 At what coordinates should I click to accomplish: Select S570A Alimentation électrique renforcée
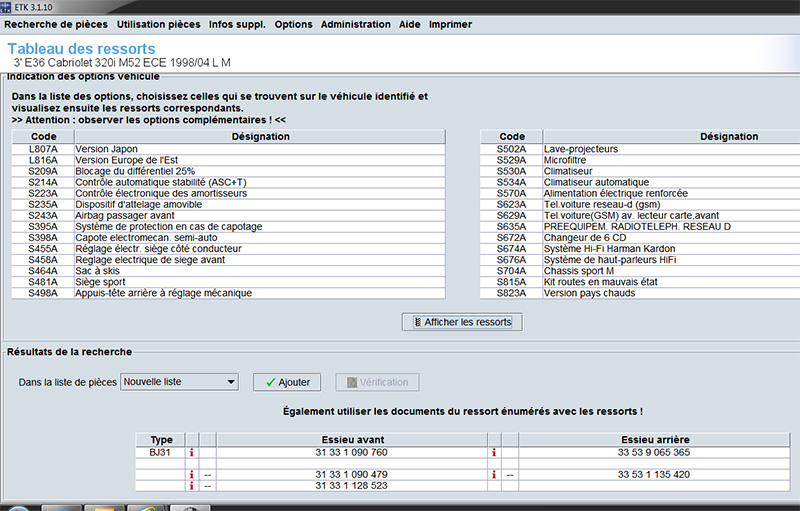pyautogui.click(x=640, y=193)
